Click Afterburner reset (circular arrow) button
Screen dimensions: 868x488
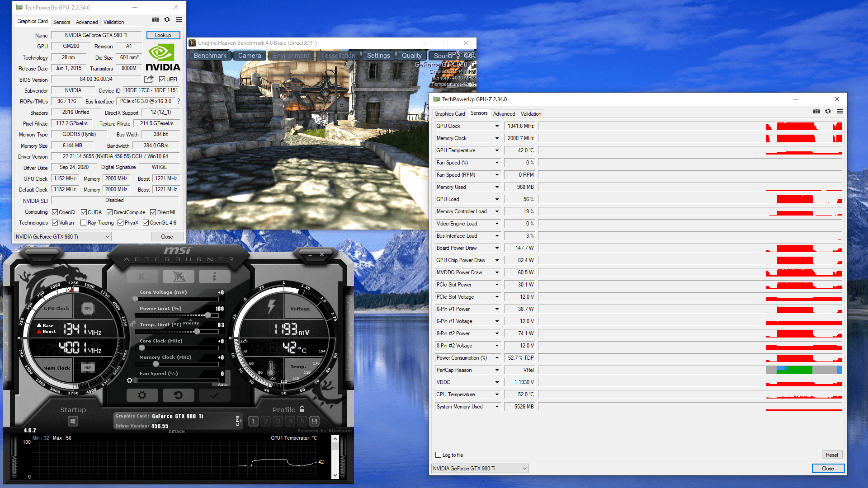click(x=179, y=395)
